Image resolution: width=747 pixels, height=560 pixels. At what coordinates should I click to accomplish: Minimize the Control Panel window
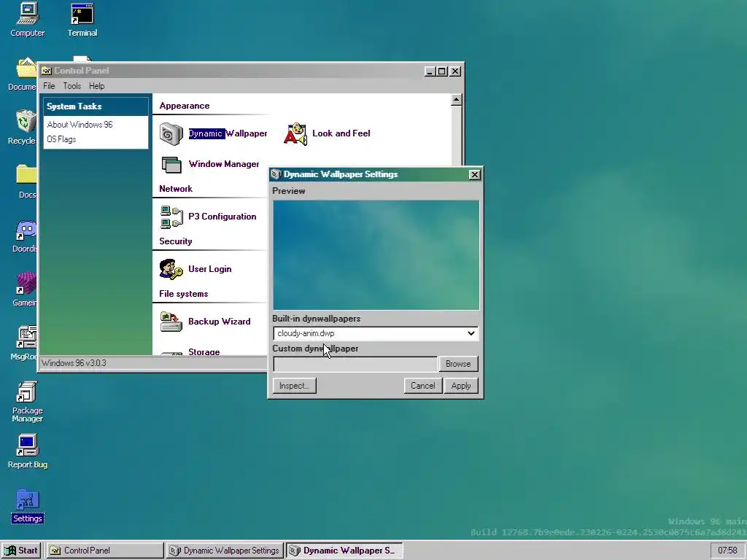click(x=430, y=71)
